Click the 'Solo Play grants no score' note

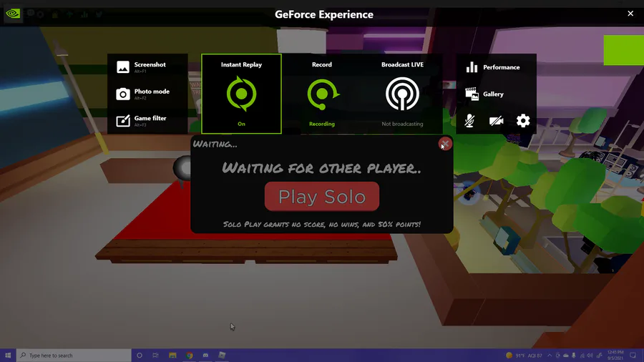[322, 224]
